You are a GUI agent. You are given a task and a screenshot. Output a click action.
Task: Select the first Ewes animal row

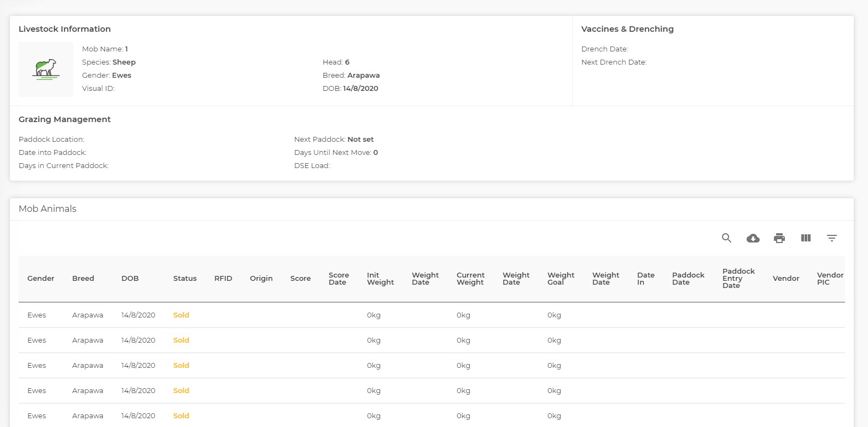37,315
